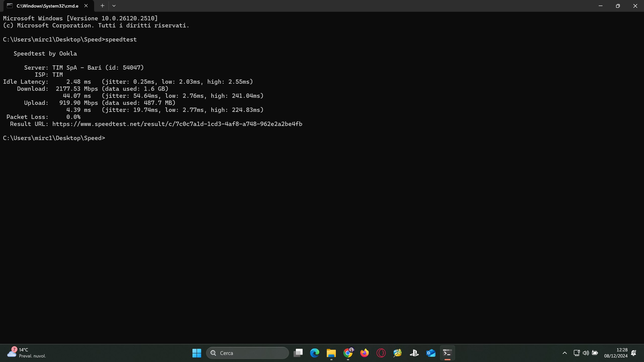Launch Microsoft Edge from taskbar
This screenshot has height=362, width=644.
(315, 353)
